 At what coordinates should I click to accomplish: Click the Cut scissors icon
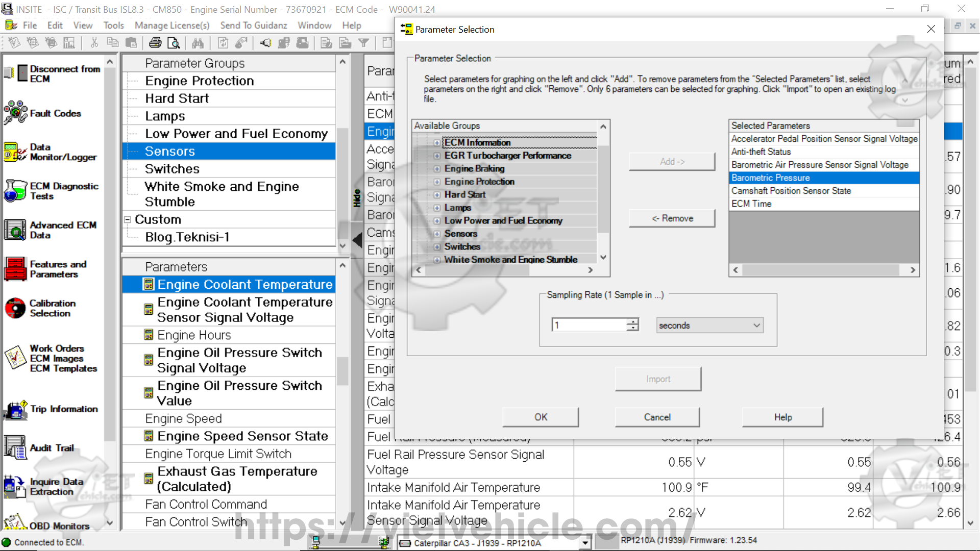[94, 43]
